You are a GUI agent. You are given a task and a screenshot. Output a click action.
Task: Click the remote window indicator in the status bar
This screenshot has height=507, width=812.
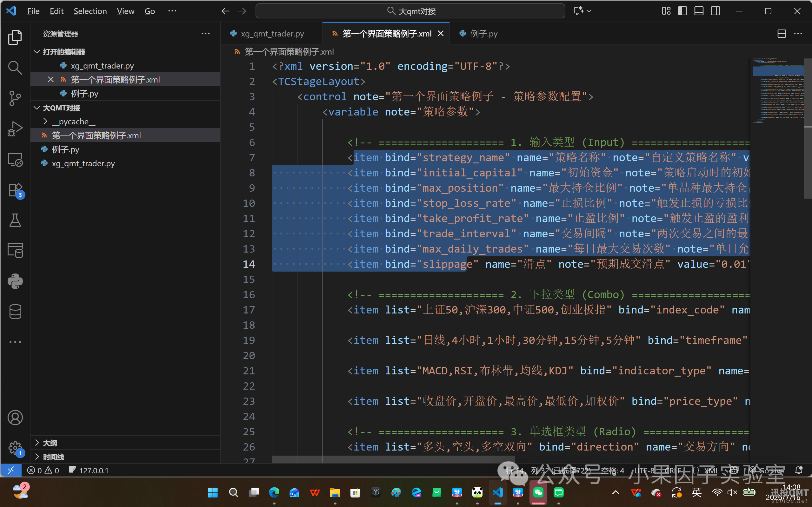coord(11,471)
